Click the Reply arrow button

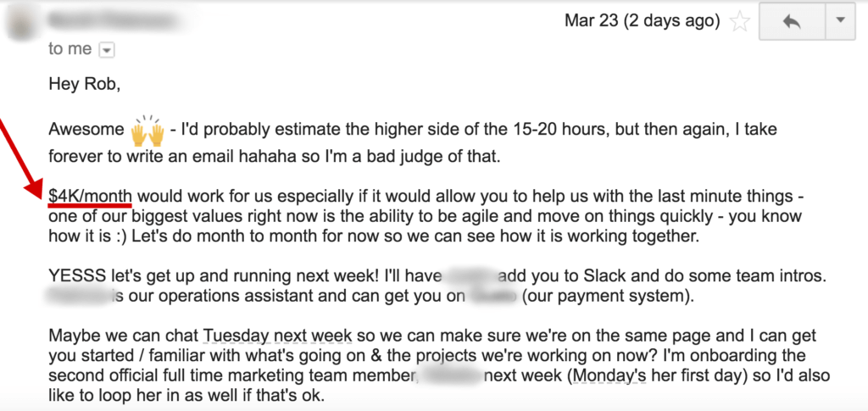pyautogui.click(x=792, y=22)
